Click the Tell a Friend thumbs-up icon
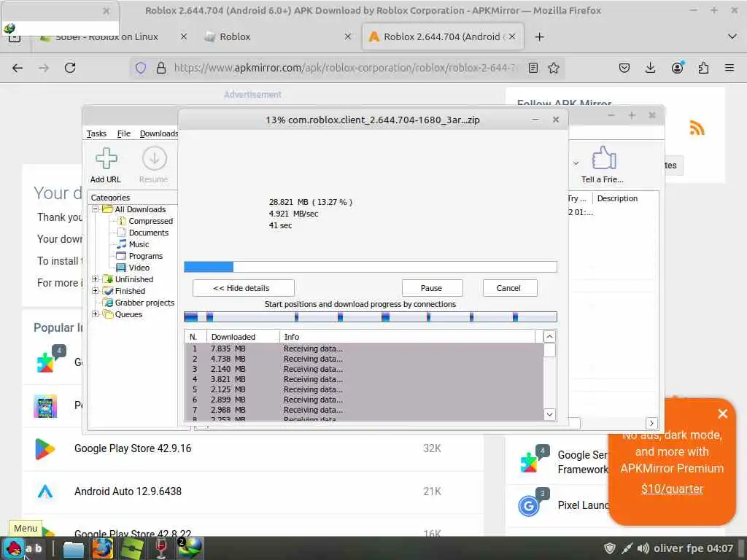 coord(603,157)
